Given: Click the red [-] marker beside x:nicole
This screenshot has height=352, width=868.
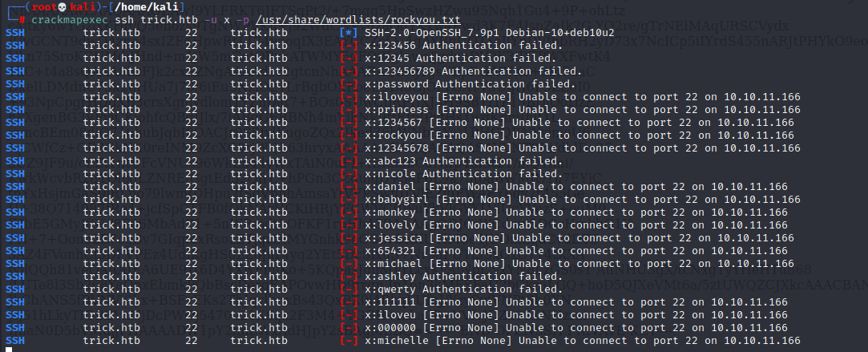Looking at the screenshot, I should pos(349,173).
